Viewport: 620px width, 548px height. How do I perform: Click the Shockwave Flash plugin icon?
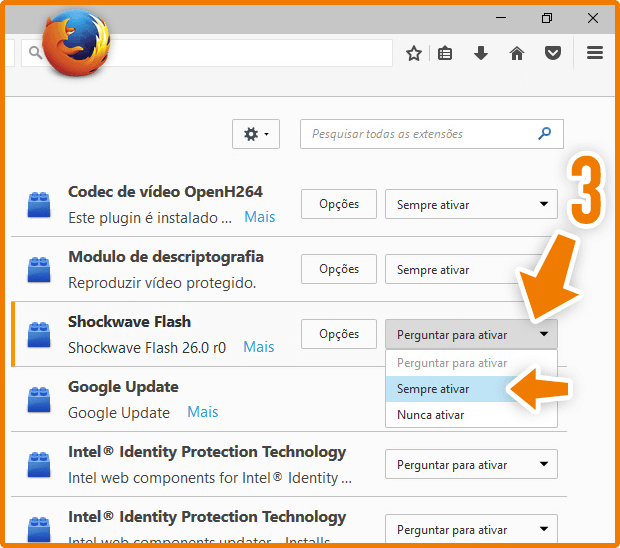[39, 334]
